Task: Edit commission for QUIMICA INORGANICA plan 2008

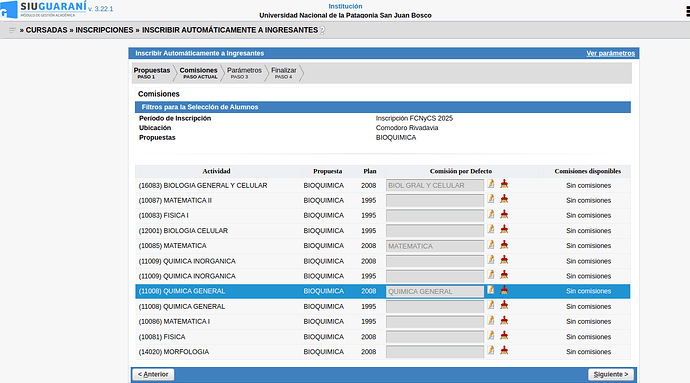Action: click(491, 260)
